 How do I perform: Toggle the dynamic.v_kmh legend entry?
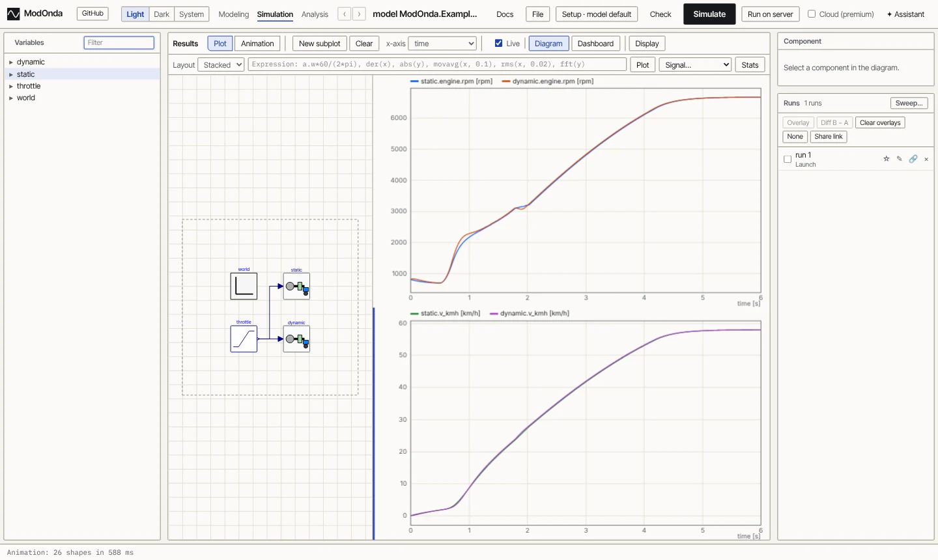[x=530, y=313]
